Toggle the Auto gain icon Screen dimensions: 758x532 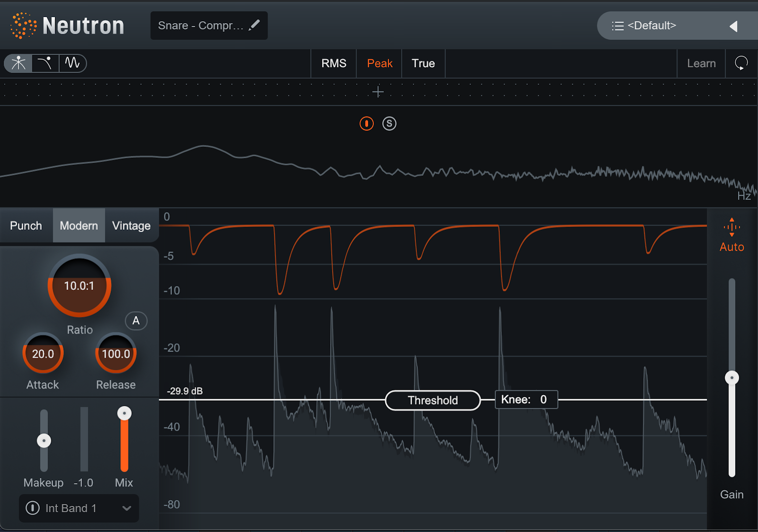click(732, 227)
